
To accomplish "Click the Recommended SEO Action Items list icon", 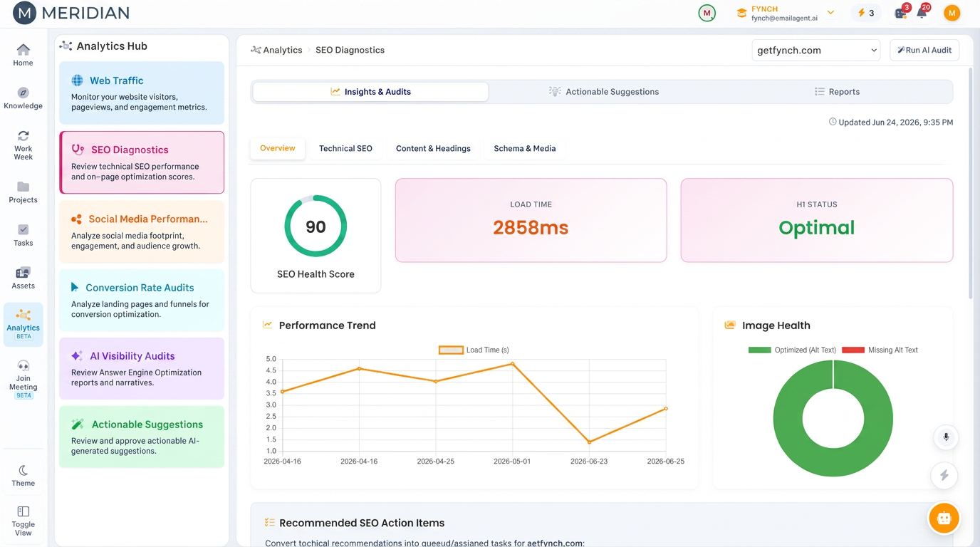I will point(269,522).
